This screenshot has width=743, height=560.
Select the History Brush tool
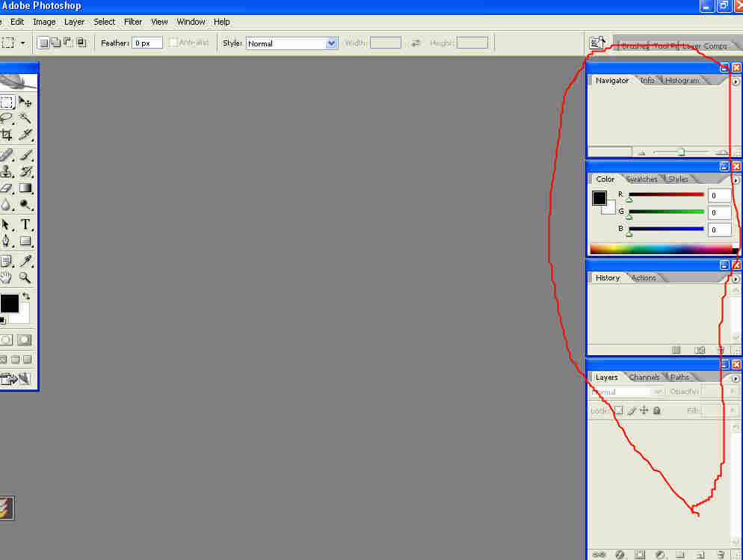[x=25, y=171]
